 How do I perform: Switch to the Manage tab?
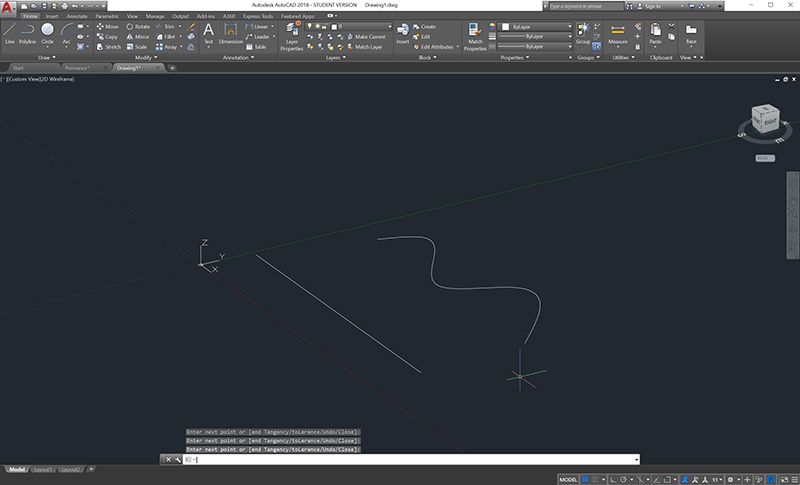click(x=155, y=16)
